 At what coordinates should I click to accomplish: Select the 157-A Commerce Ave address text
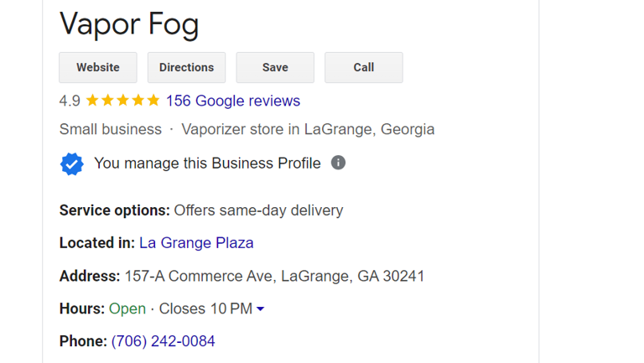274,276
